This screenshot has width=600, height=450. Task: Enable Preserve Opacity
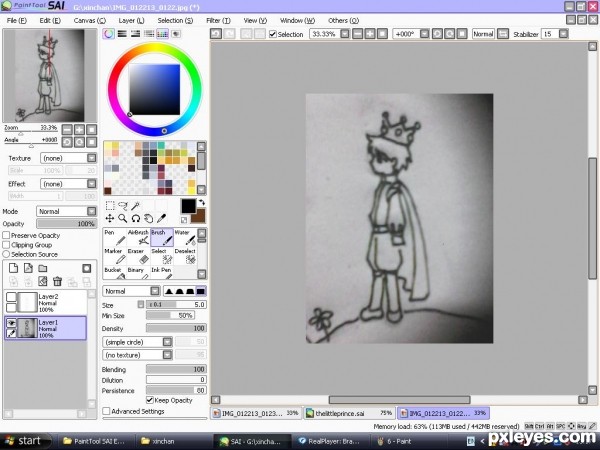tap(6, 235)
